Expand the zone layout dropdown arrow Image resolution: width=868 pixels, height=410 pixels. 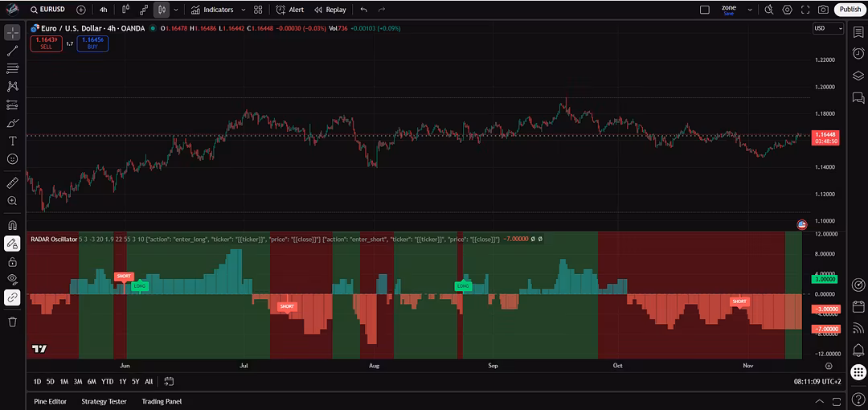[x=750, y=10]
